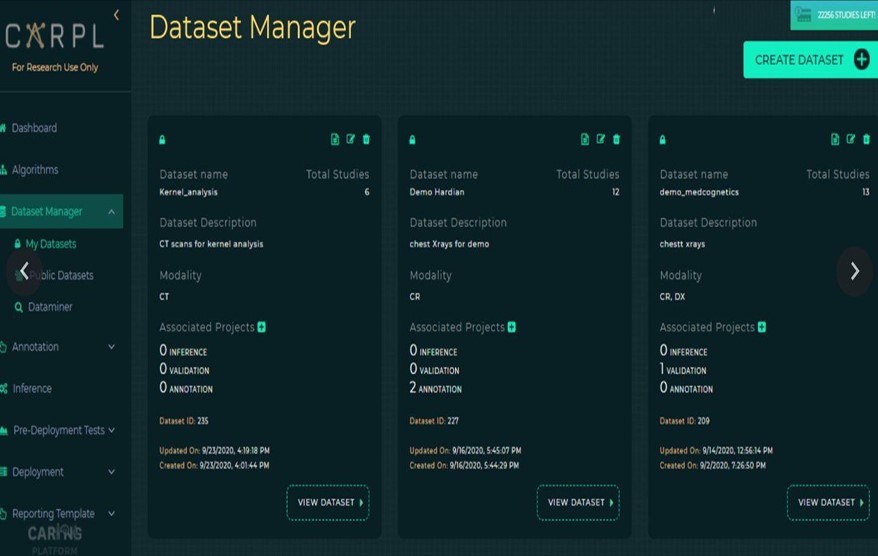Image resolution: width=878 pixels, height=556 pixels.
Task: Edit the demo_medcognetics dataset
Action: [x=851, y=139]
